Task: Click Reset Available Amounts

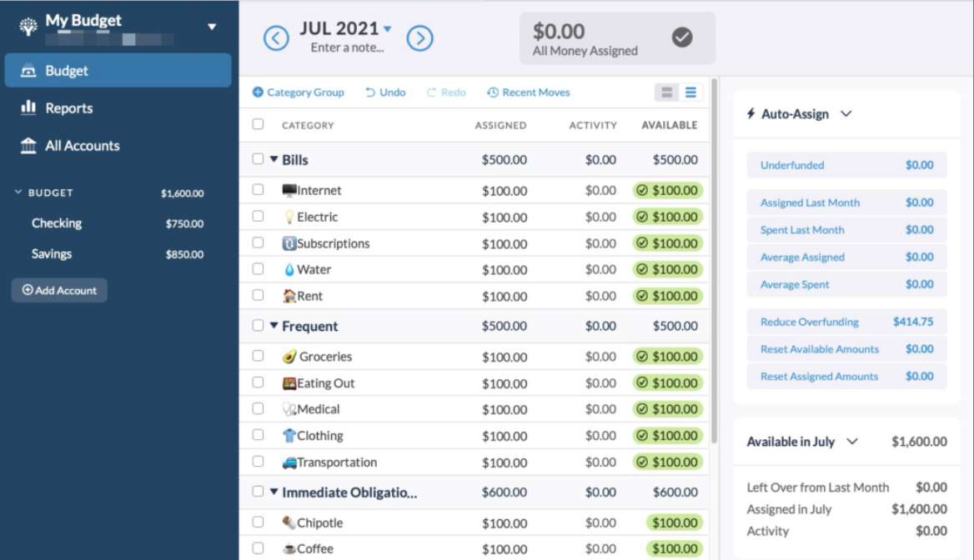Action: click(846, 349)
